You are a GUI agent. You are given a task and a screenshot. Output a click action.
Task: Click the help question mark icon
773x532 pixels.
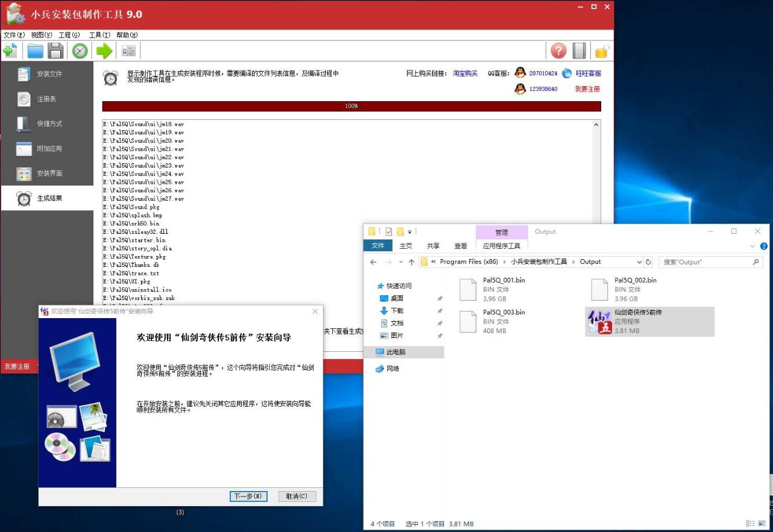tap(558, 51)
